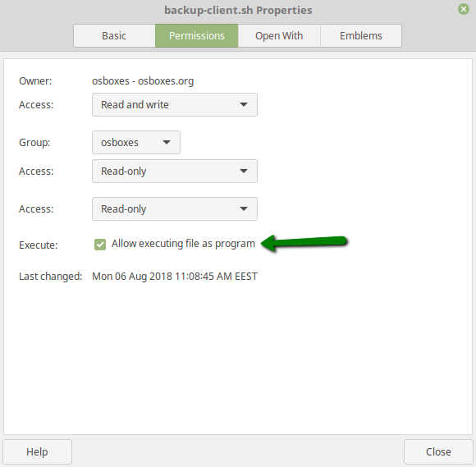Click the arrow icon beside osboxes group
The width and height of the screenshot is (476, 467).
coord(167,142)
